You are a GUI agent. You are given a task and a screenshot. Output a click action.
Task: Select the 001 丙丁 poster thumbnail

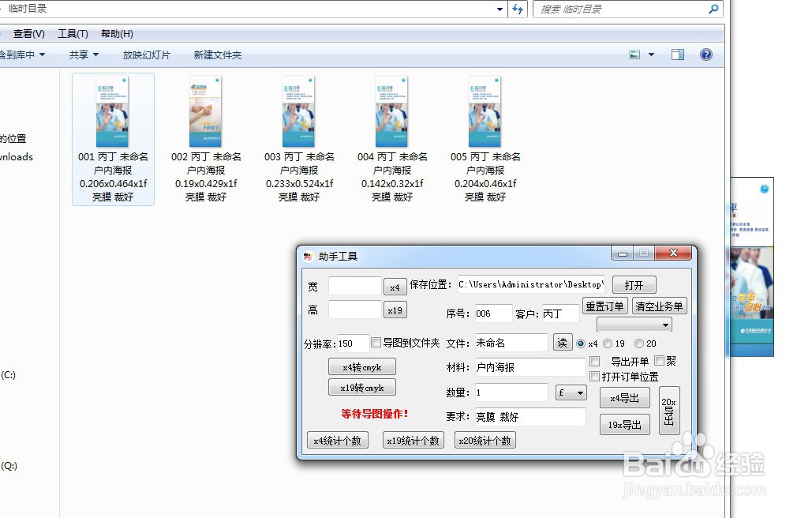pyautogui.click(x=112, y=111)
